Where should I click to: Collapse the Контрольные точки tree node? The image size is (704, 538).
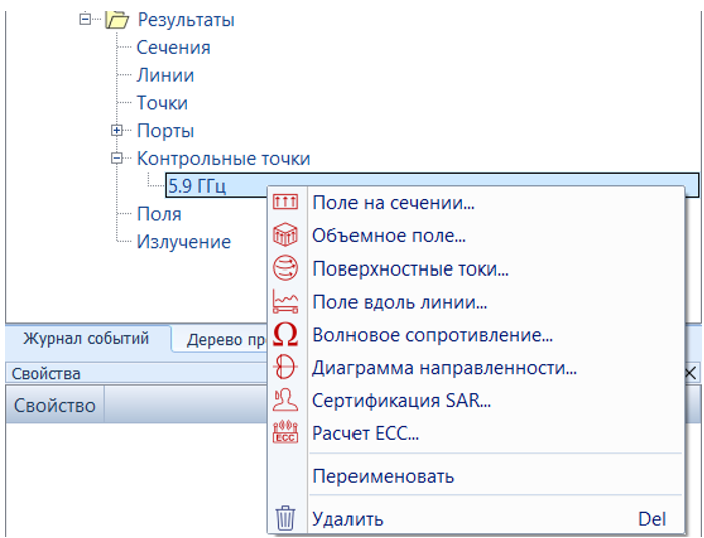(117, 158)
